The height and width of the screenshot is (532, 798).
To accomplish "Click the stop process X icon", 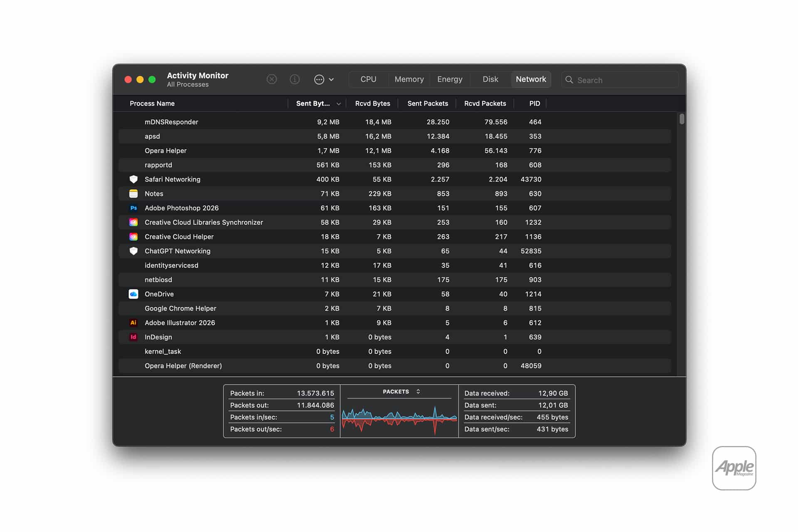I will coord(271,79).
